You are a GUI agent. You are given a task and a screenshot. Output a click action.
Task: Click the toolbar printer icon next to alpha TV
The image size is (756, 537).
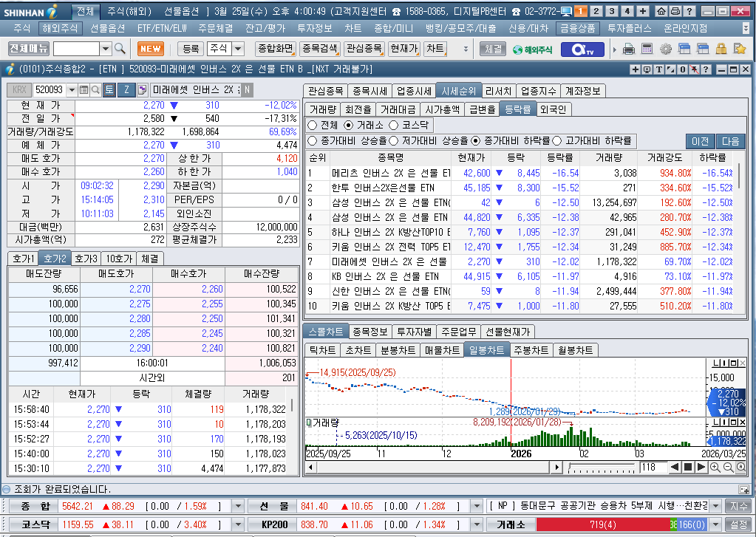[x=629, y=49]
